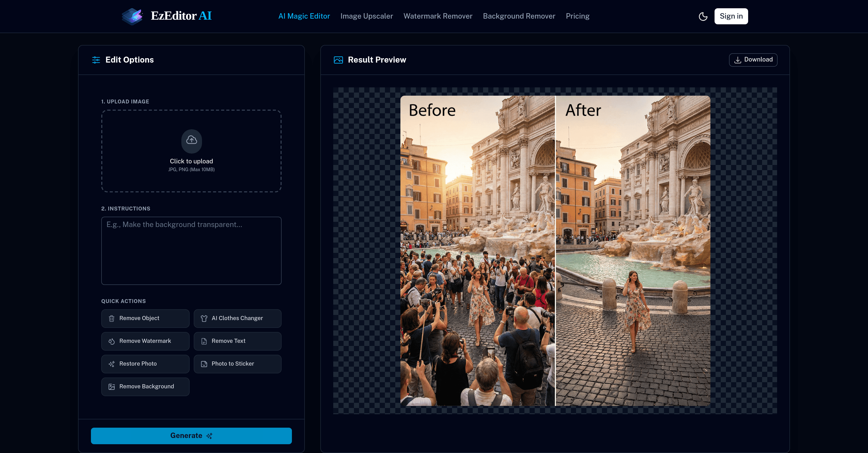Click the Result Preview picture icon
The image size is (868, 453).
tap(339, 60)
